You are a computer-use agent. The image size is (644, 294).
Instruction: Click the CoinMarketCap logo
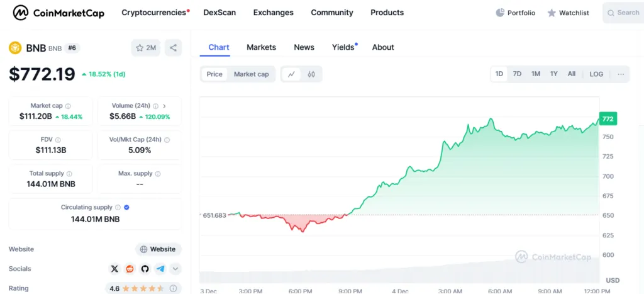point(58,13)
